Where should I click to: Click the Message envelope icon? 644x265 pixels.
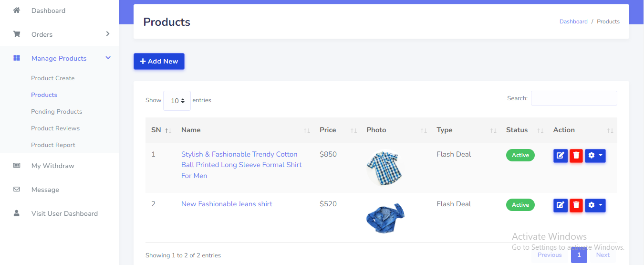(17, 190)
